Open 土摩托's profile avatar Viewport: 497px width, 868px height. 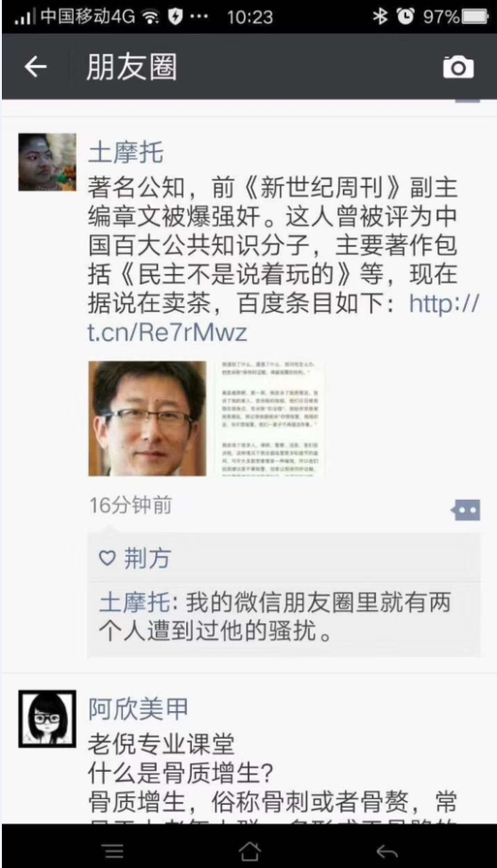(x=47, y=162)
